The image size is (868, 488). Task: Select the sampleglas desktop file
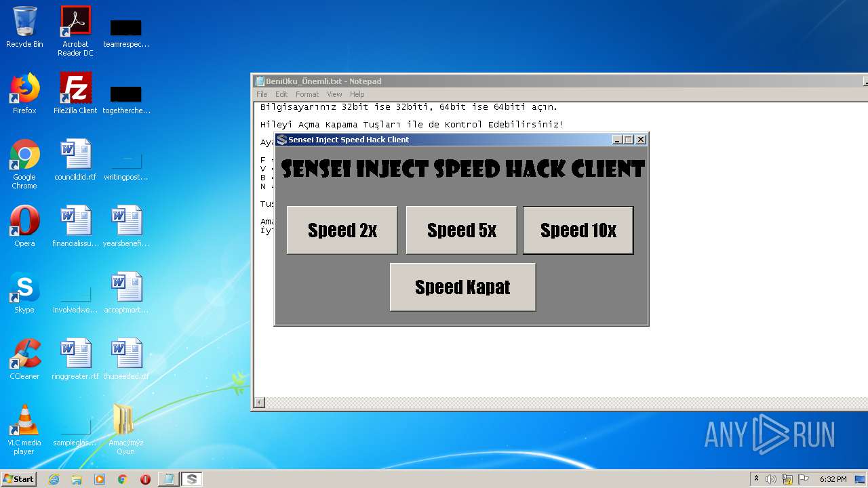pyautogui.click(x=75, y=434)
